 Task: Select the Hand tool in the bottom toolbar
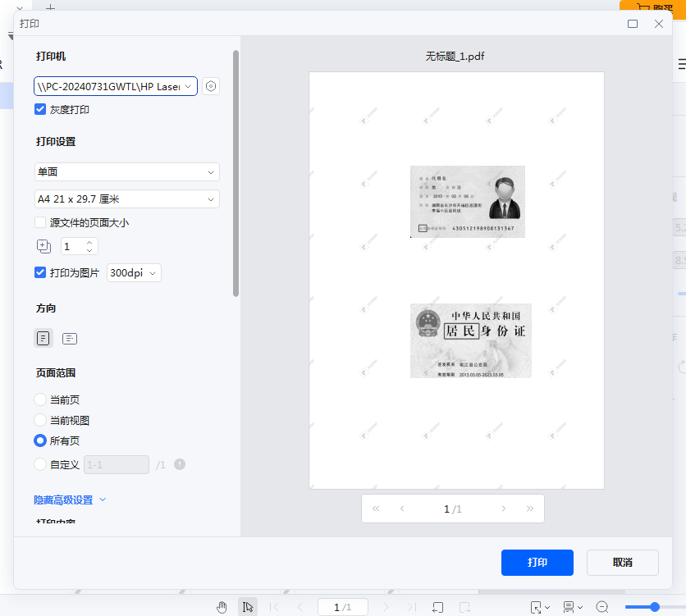(x=222, y=606)
